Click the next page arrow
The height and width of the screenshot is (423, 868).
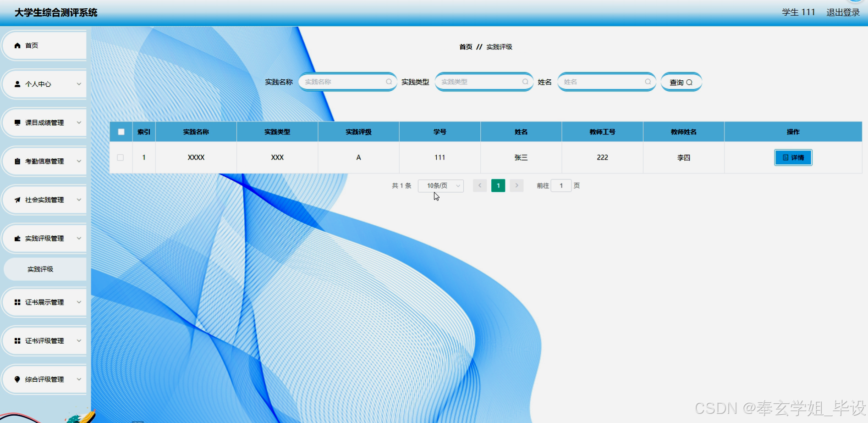[x=516, y=185]
